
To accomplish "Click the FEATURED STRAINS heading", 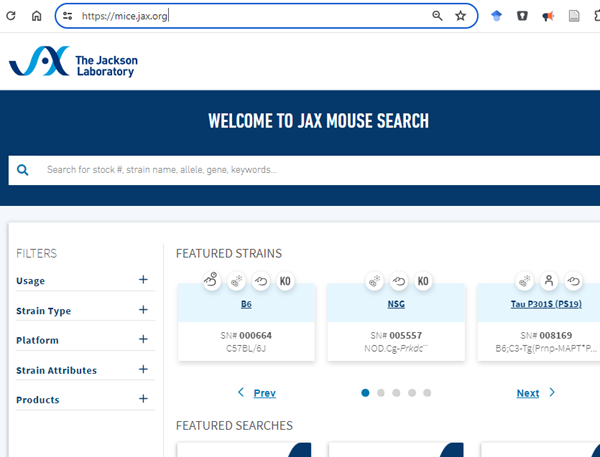I will click(229, 253).
